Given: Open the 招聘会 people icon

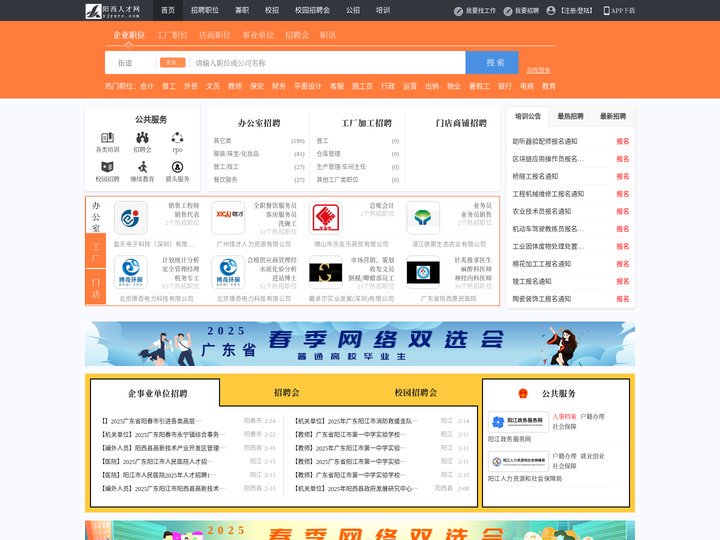Looking at the screenshot, I should click(142, 137).
